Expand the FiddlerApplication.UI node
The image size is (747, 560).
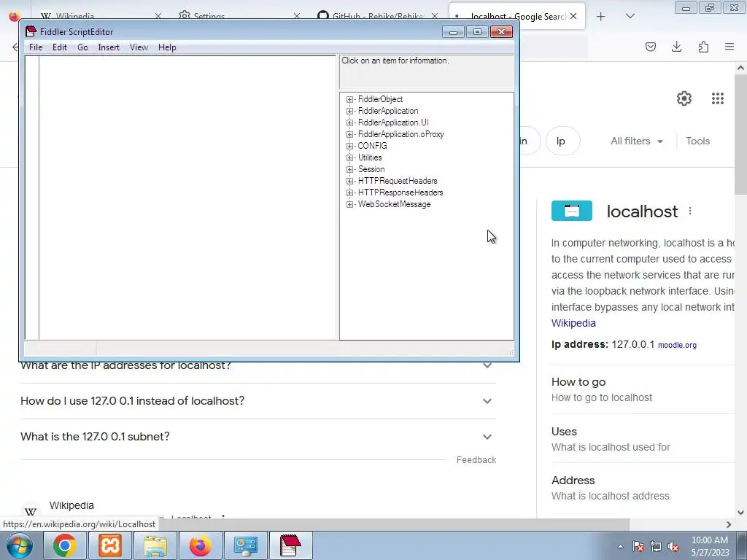click(x=349, y=122)
